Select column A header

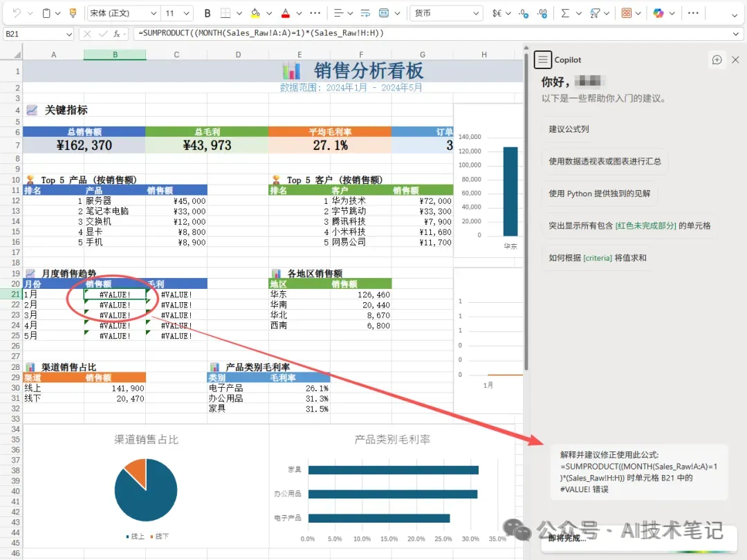pos(53,55)
